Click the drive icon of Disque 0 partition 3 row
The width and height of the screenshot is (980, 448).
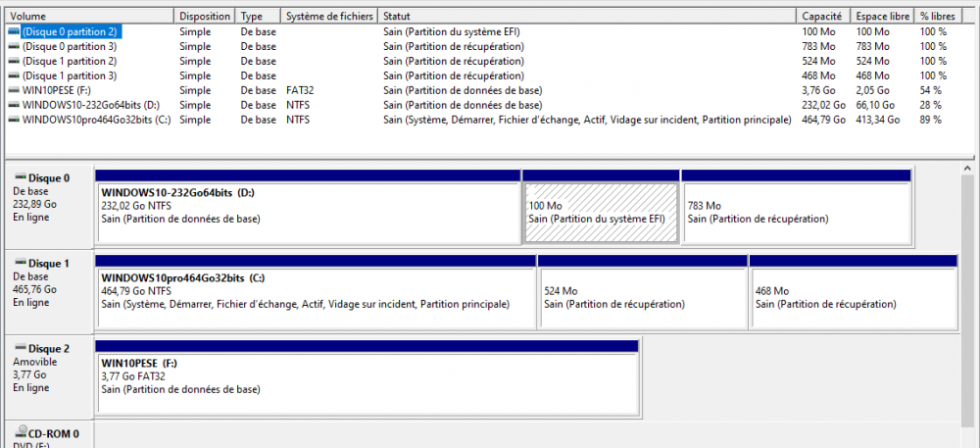tap(14, 46)
